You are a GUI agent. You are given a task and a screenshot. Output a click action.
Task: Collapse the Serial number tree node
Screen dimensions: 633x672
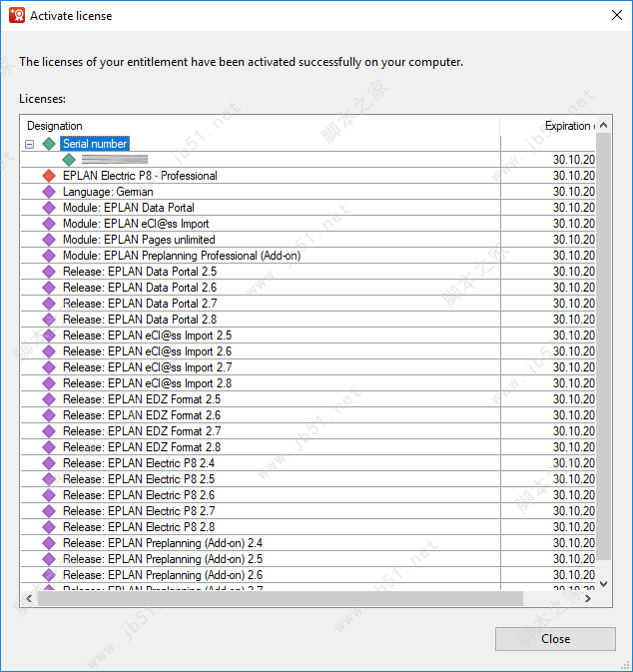coord(30,144)
